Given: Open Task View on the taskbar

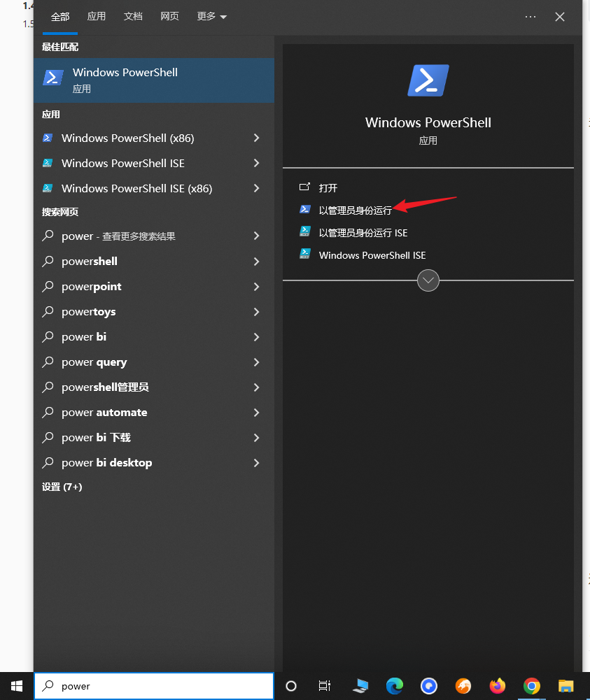Looking at the screenshot, I should (x=325, y=686).
